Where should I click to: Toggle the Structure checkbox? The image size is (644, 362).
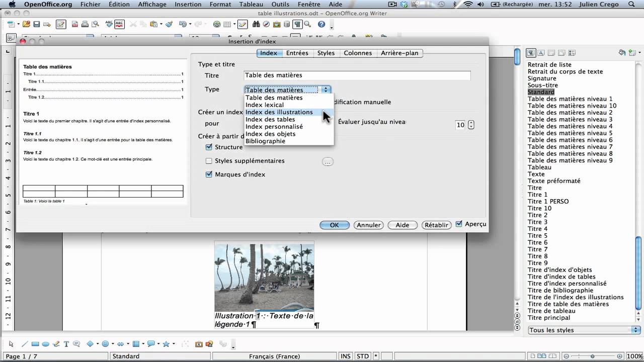click(209, 147)
